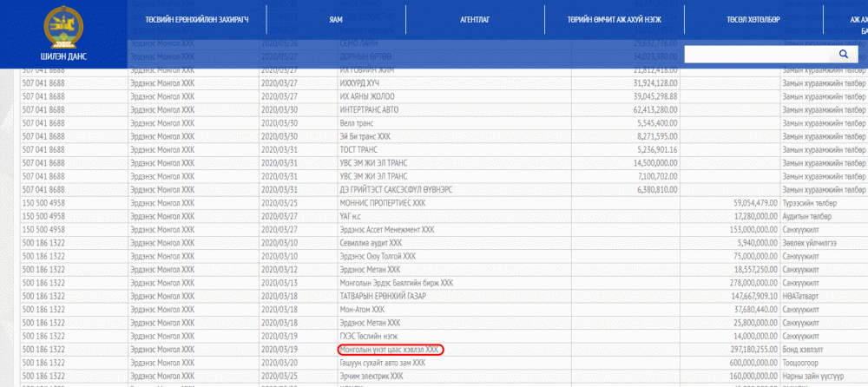Select the Монголын үнэт цаас хэвлэл ХХК cell
The height and width of the screenshot is (387, 868).
(x=454, y=350)
